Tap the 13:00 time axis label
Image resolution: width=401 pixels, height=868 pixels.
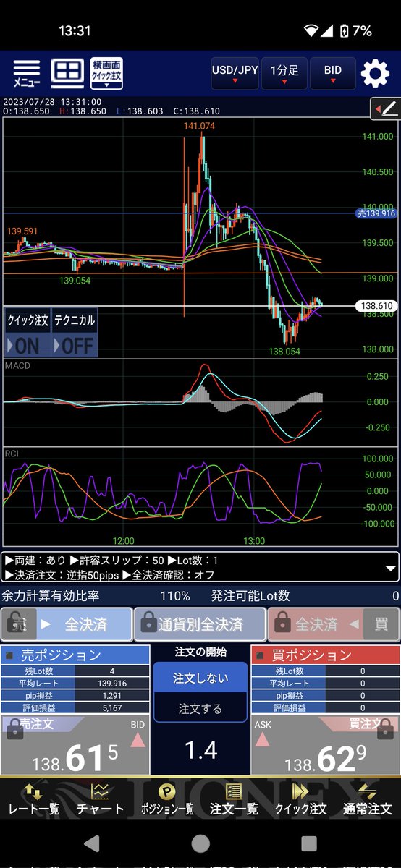coord(254,540)
